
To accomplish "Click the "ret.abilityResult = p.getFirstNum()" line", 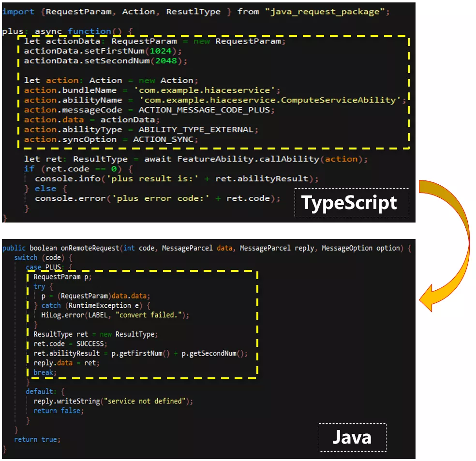I will tap(141, 353).
